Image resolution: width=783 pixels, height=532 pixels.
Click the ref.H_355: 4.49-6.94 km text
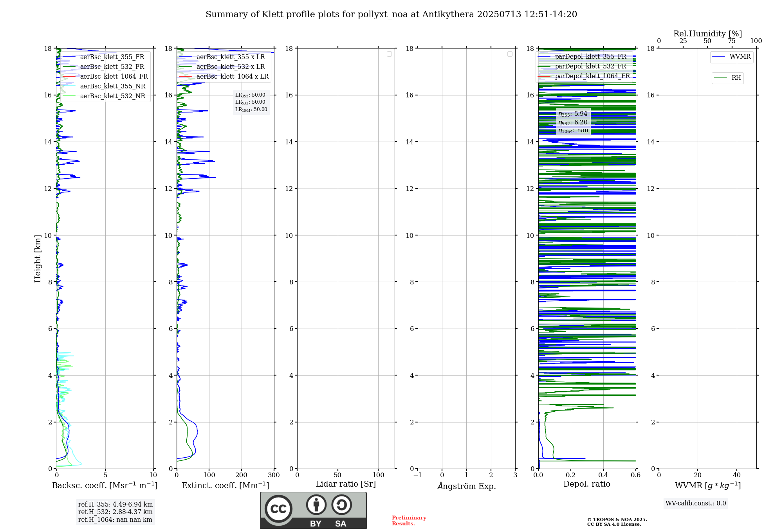point(115,505)
